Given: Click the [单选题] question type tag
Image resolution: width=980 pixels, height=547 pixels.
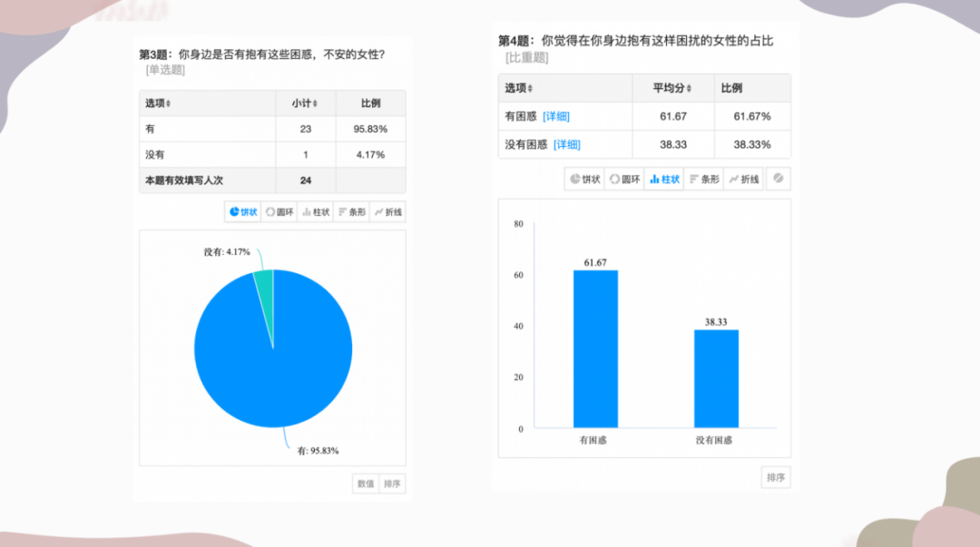Looking at the screenshot, I should click(166, 69).
